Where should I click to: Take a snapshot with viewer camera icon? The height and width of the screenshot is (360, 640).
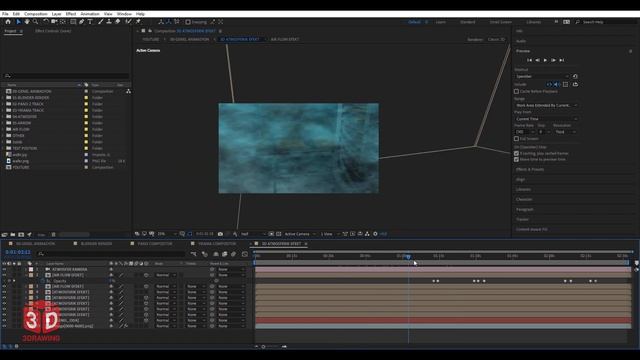(220, 234)
